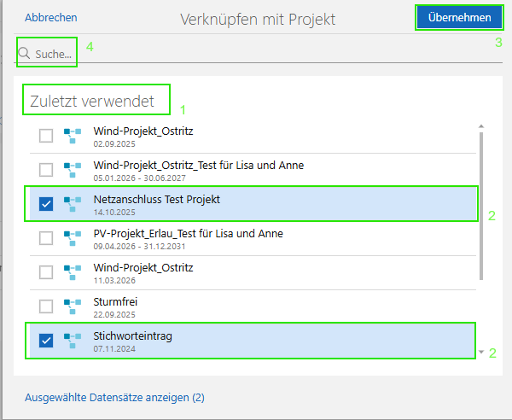Click project icon beside Netzanschluss Test Projekt
This screenshot has width=512, height=420.
click(x=73, y=204)
